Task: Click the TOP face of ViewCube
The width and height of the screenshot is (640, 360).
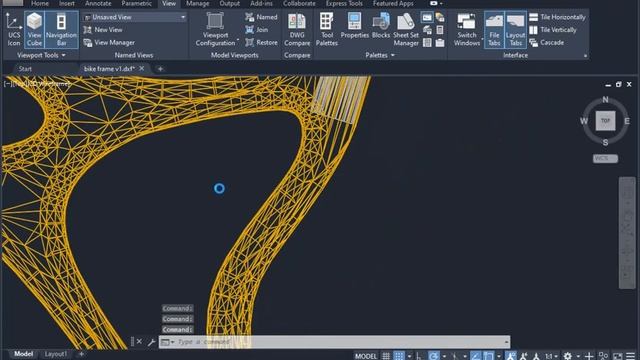Action: tap(605, 121)
